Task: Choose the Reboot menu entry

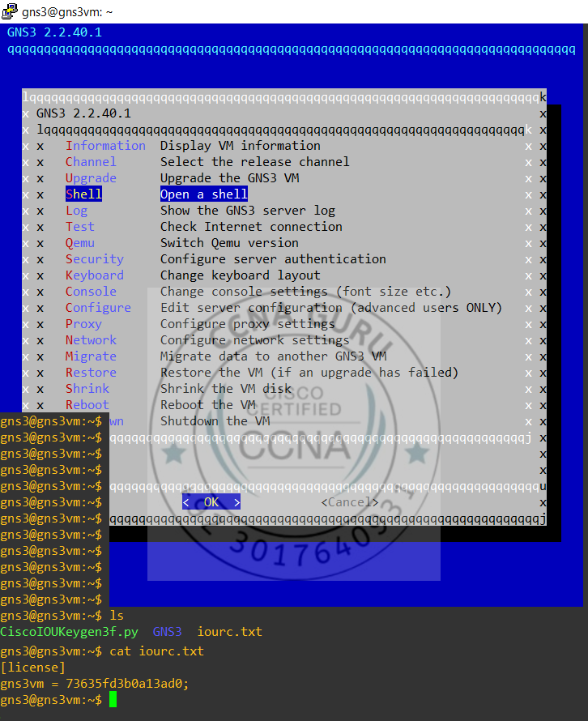Action: point(87,405)
